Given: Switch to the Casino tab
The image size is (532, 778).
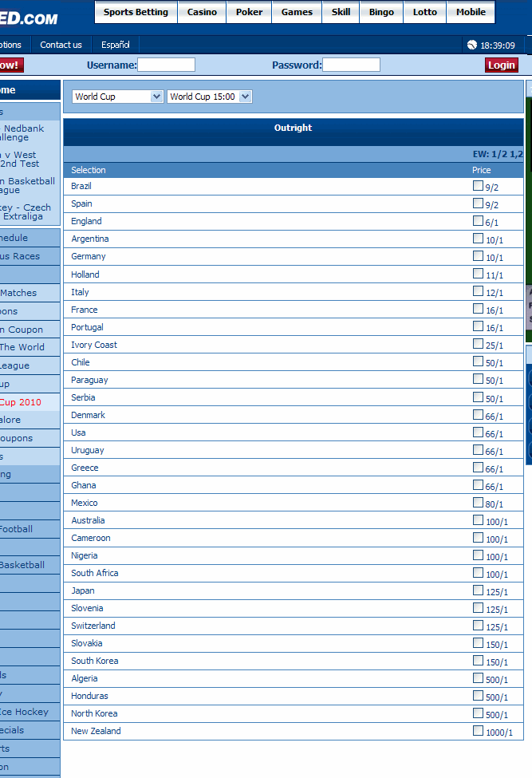Looking at the screenshot, I should point(202,12).
